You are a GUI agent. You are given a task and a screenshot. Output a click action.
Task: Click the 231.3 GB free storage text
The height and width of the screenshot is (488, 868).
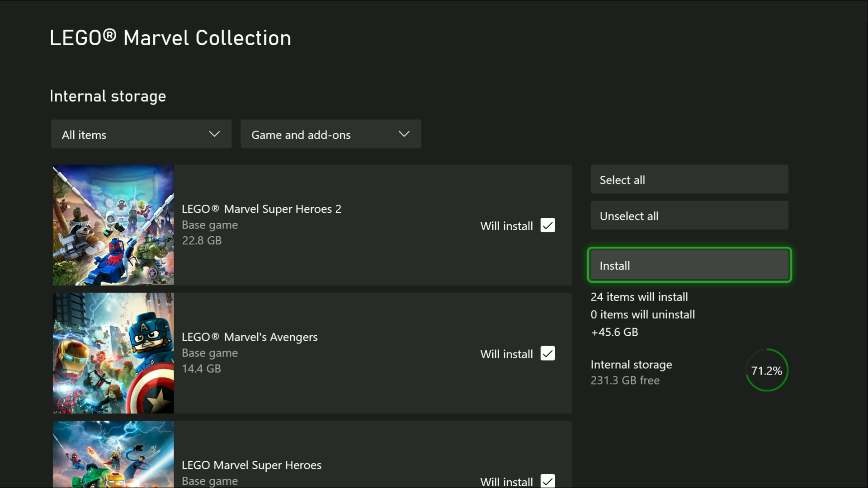click(625, 380)
